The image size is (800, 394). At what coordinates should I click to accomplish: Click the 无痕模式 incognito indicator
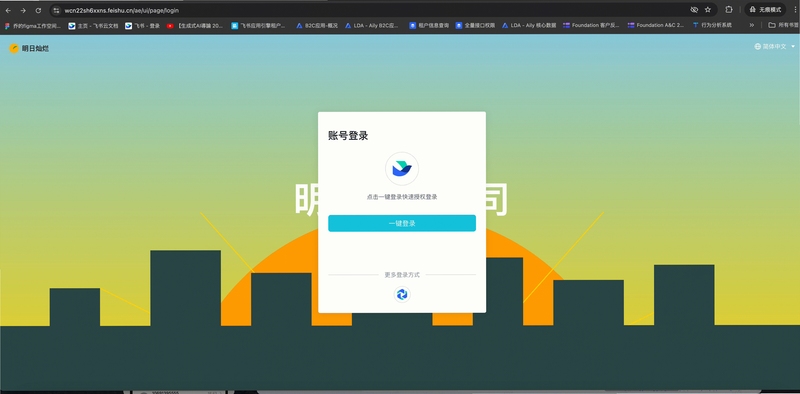tap(765, 10)
